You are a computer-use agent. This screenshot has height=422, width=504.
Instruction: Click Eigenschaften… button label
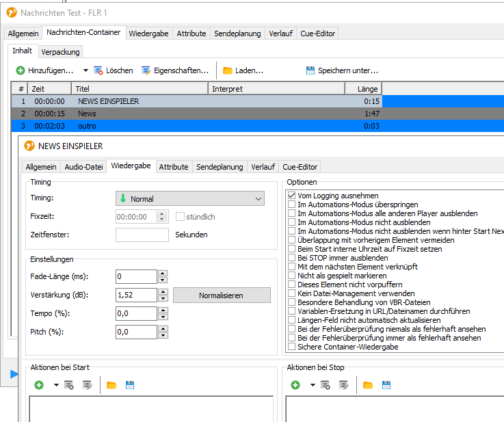point(181,70)
